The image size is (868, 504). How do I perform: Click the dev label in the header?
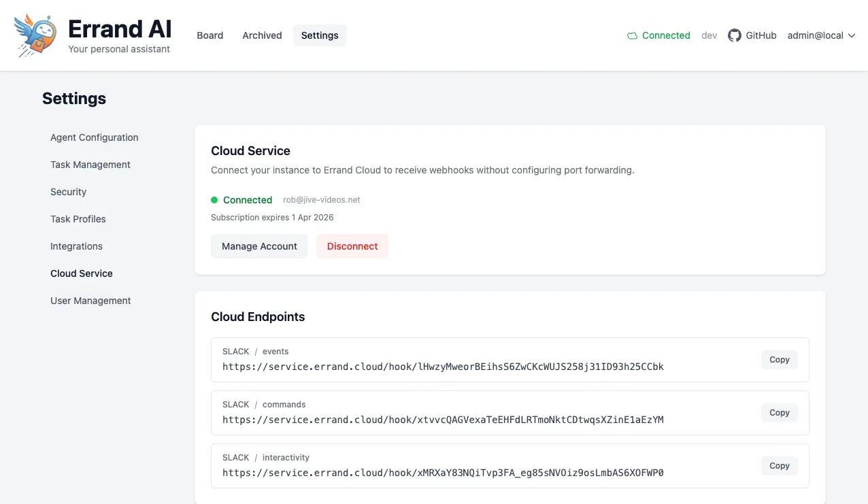tap(710, 35)
